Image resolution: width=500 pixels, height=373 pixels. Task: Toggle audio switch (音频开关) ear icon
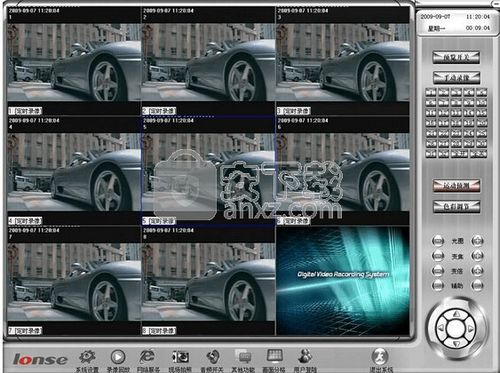212,357
